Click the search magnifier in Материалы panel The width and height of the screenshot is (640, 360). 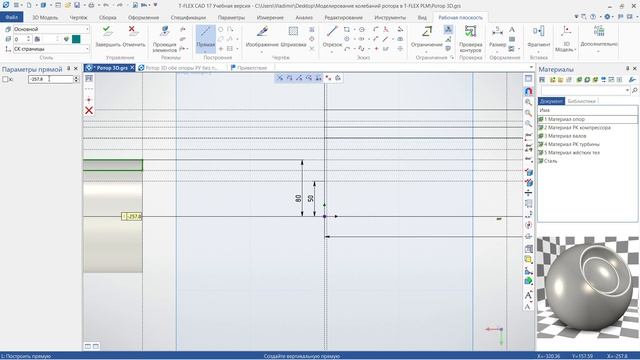(634, 90)
